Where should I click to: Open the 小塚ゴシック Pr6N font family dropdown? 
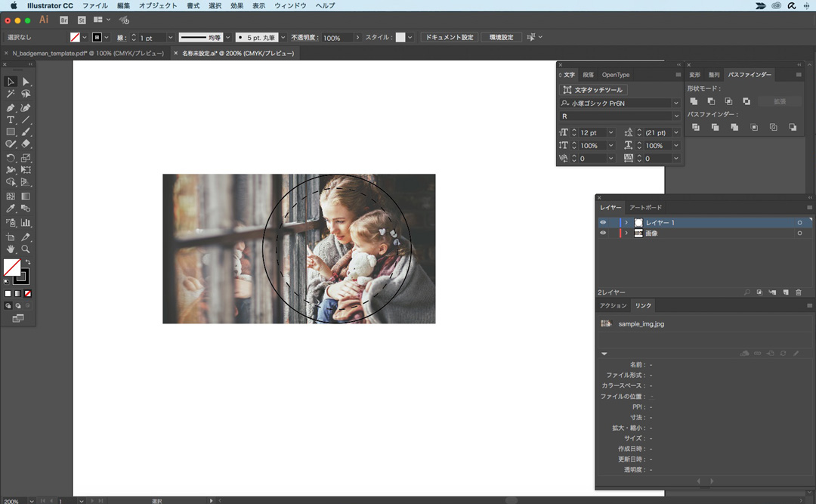tap(675, 104)
